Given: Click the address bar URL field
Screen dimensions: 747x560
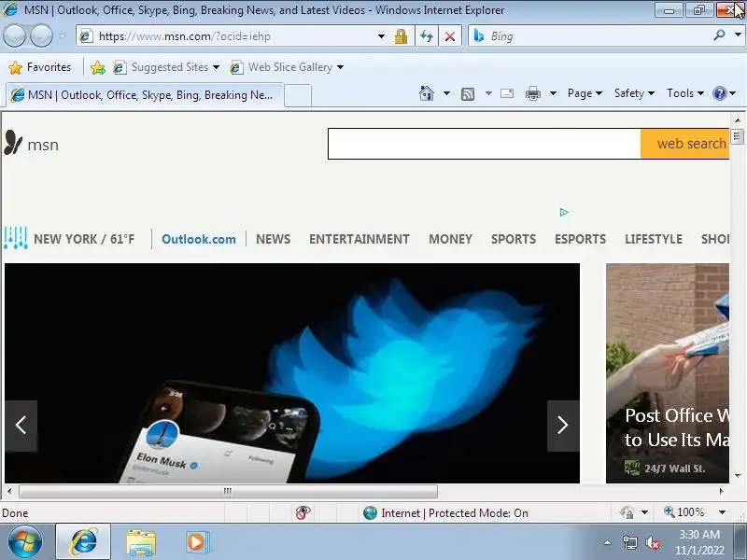Looking at the screenshot, I should (227, 36).
